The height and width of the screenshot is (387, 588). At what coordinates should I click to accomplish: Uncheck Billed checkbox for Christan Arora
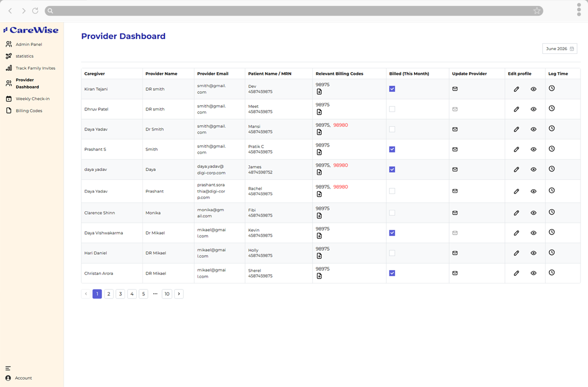(392, 273)
